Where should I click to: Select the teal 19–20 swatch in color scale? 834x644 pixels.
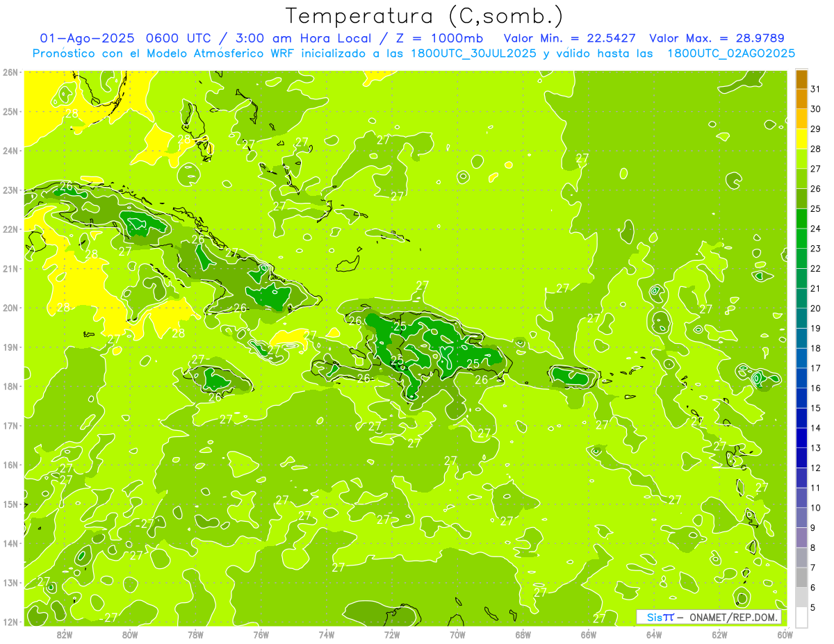802,318
